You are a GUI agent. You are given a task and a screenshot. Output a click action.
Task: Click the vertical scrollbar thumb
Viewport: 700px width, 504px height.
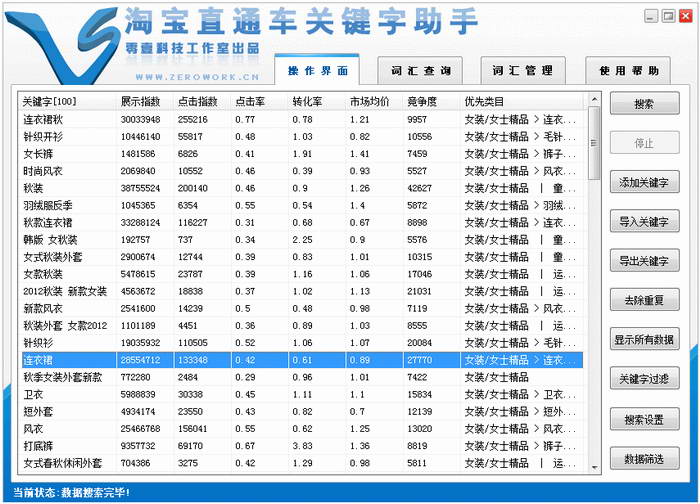[x=594, y=143]
